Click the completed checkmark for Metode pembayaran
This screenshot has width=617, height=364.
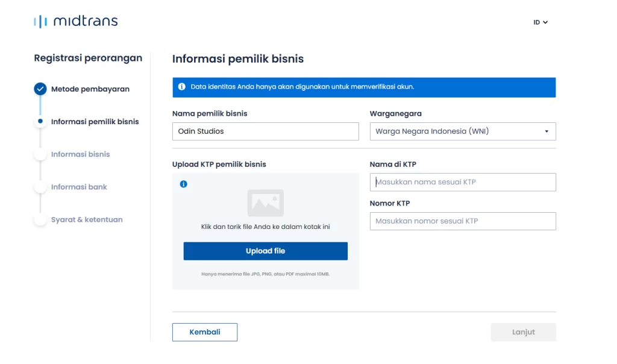click(x=40, y=89)
